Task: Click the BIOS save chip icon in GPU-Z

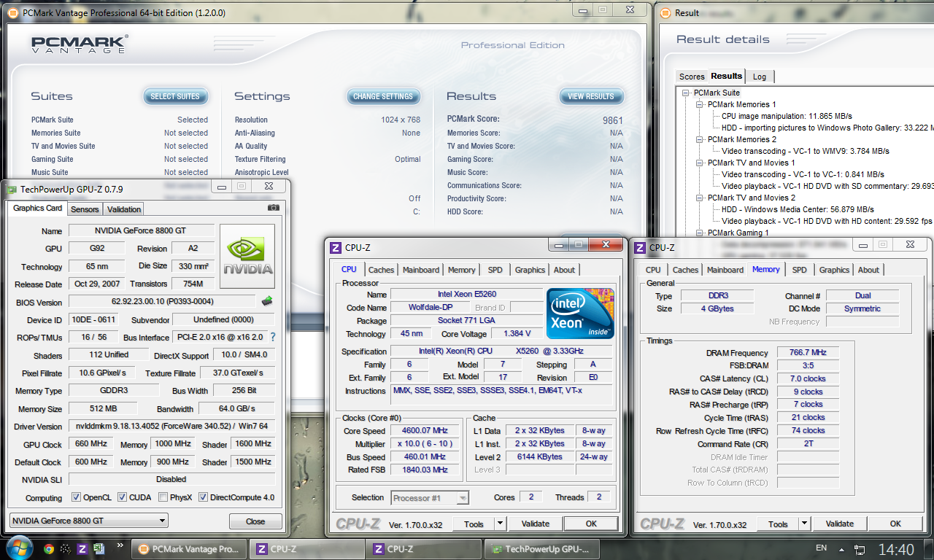Action: (x=267, y=301)
